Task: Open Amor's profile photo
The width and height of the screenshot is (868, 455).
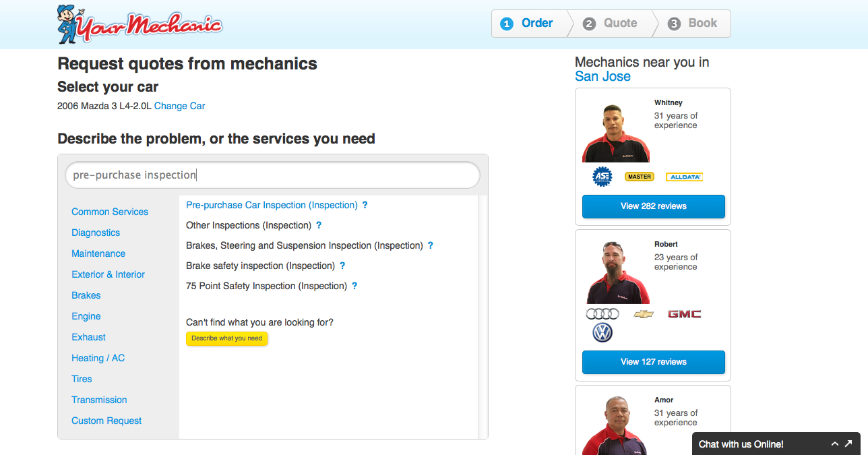Action: 616,426
